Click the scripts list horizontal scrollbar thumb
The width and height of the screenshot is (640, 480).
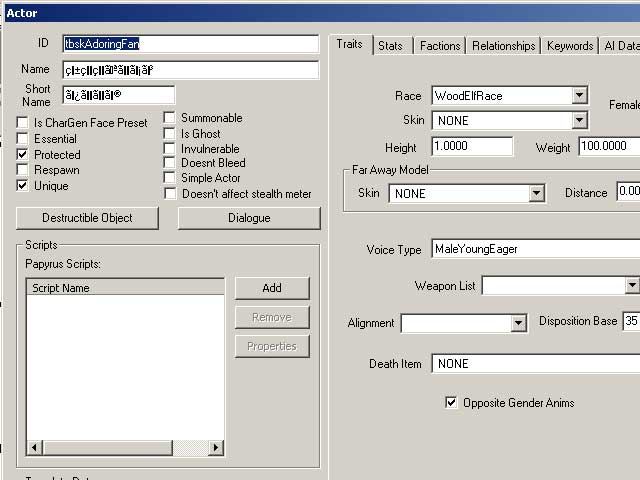tap(108, 448)
